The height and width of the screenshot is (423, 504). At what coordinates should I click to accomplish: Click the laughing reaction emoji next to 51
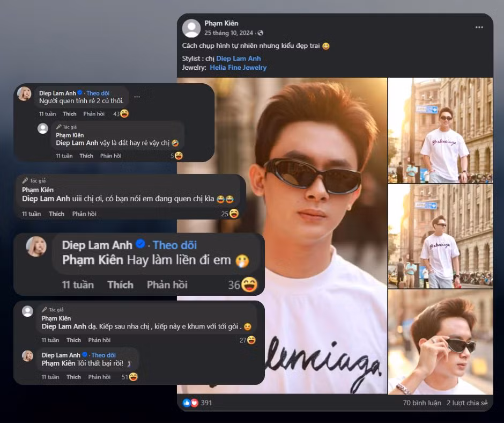click(x=133, y=377)
